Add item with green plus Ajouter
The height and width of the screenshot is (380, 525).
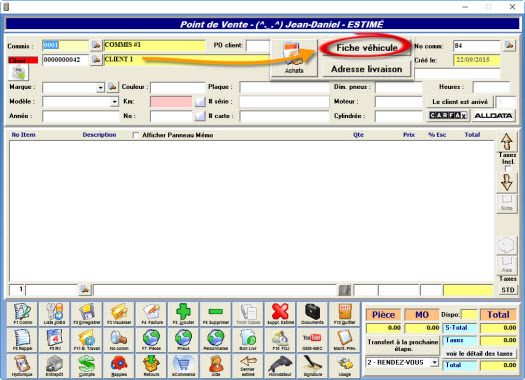(183, 314)
